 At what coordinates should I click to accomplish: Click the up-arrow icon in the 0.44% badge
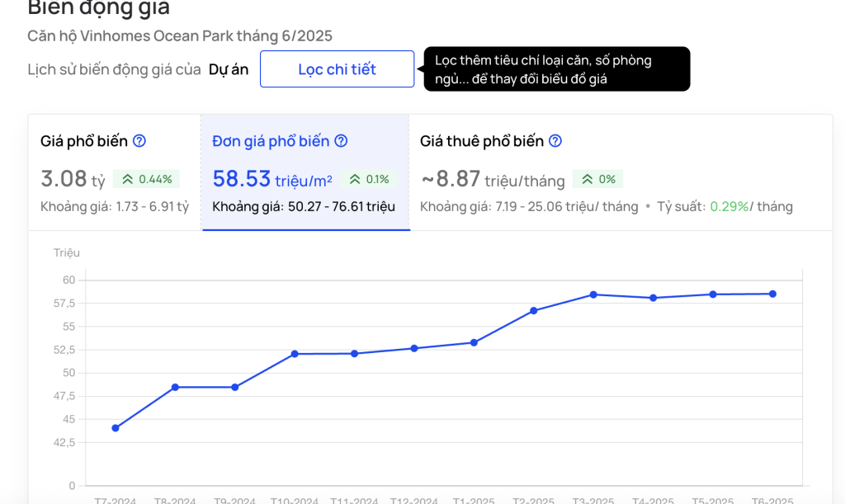click(x=127, y=179)
